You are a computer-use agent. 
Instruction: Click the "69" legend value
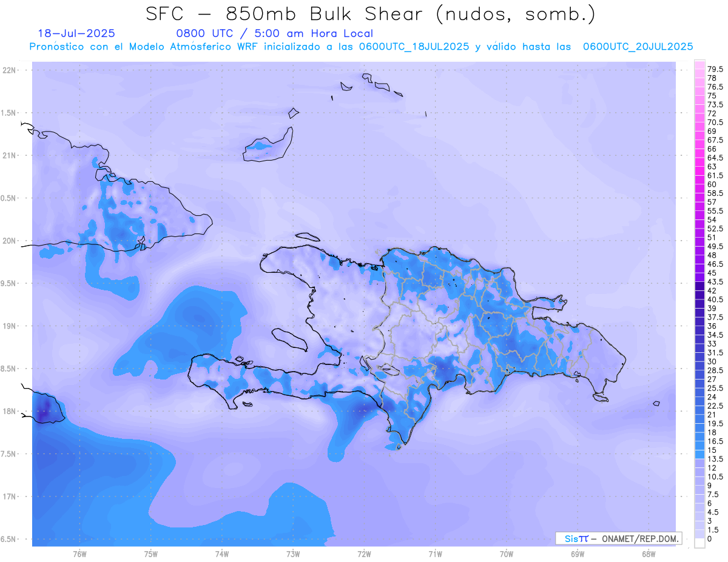712,131
